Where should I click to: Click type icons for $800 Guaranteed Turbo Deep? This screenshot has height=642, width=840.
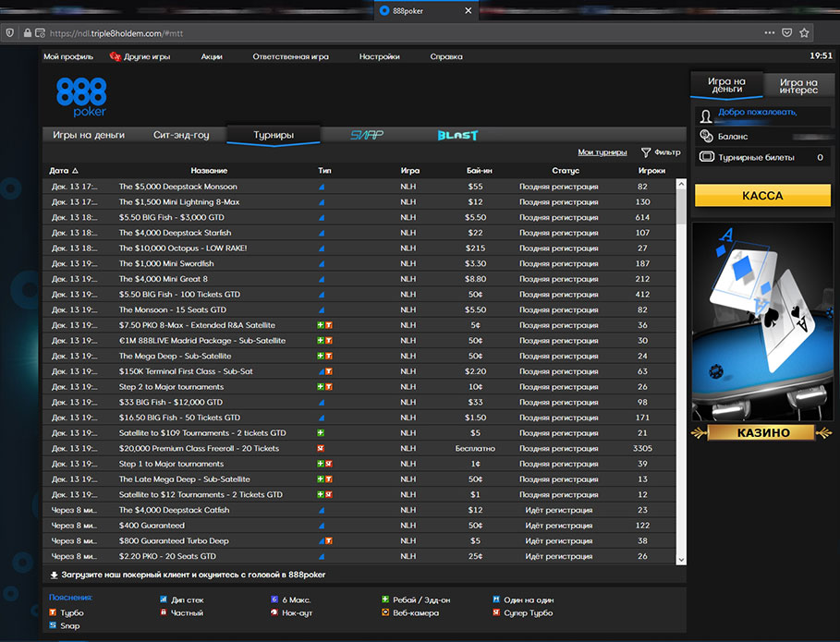325,540
